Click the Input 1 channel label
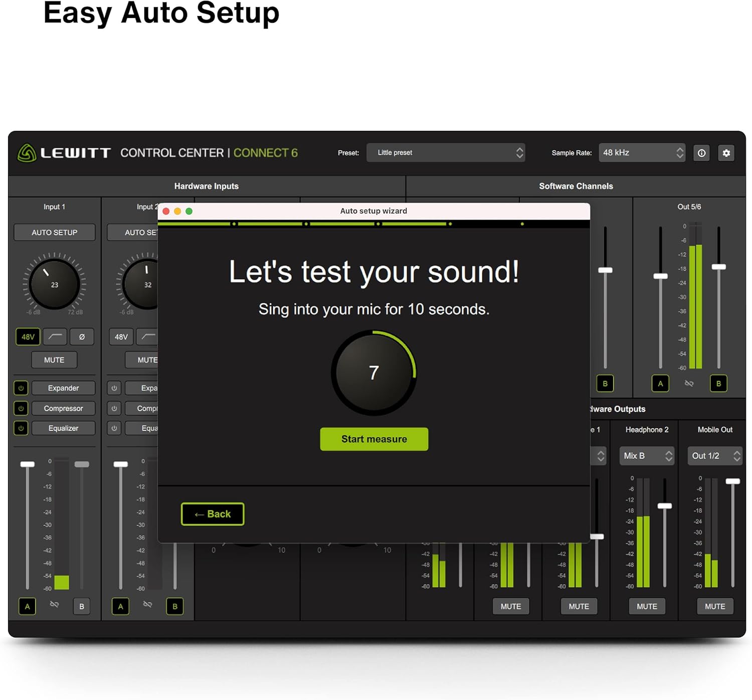Screen dimensions: 752x700 54,207
